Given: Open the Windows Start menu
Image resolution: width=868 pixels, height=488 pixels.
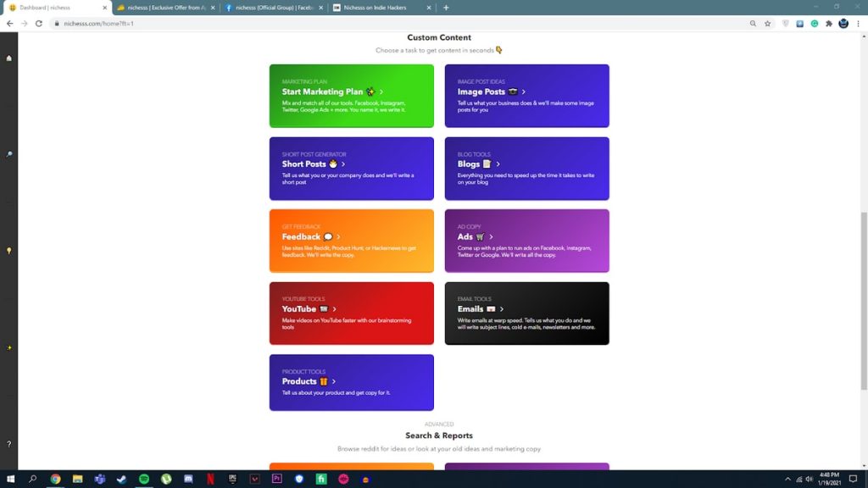Looking at the screenshot, I should pyautogui.click(x=10, y=479).
